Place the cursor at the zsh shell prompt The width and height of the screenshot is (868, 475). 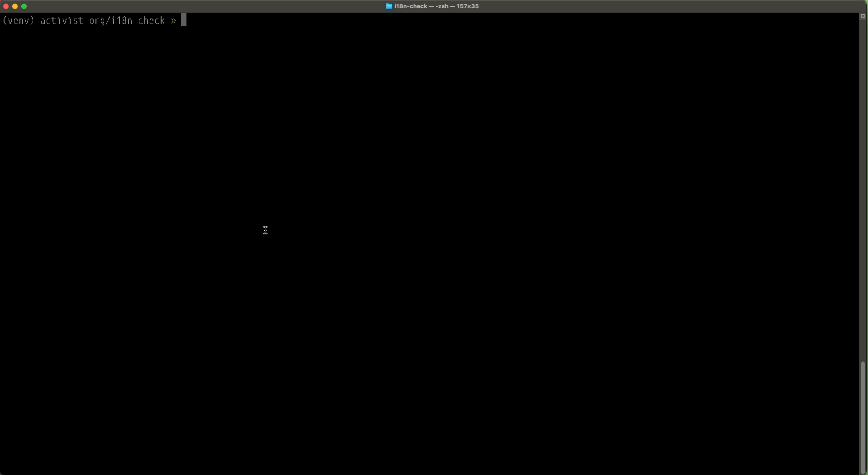click(183, 20)
